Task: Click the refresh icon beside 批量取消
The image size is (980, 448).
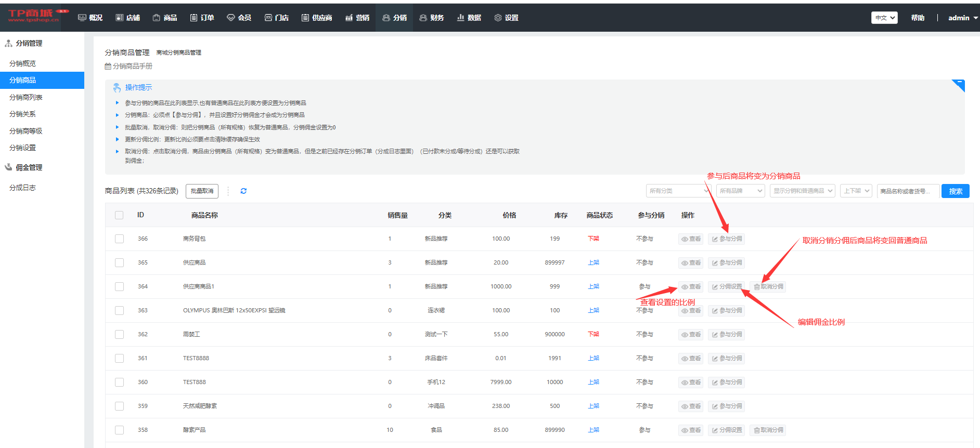Action: pos(243,191)
